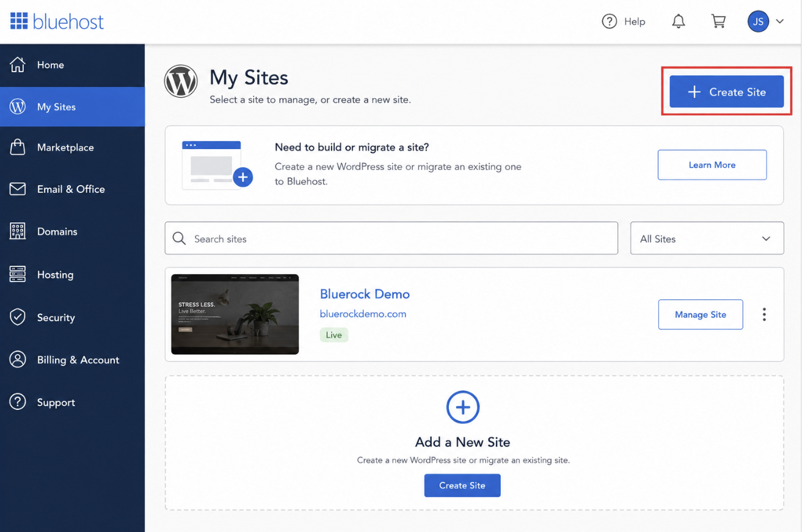Click the Domains building icon
The image size is (802, 532).
[x=18, y=231]
